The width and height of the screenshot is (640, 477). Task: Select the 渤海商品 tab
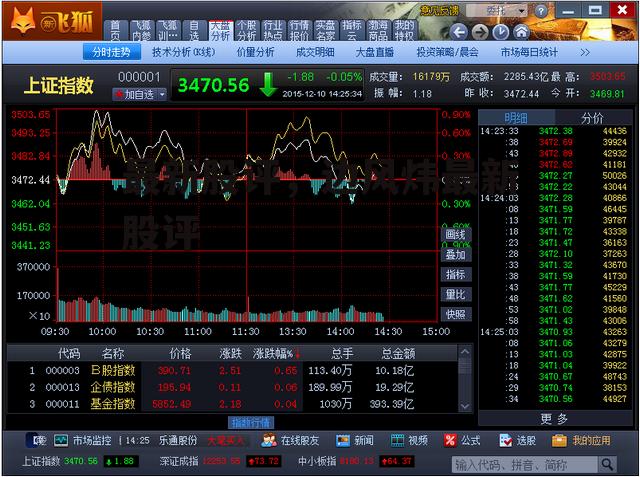click(378, 31)
